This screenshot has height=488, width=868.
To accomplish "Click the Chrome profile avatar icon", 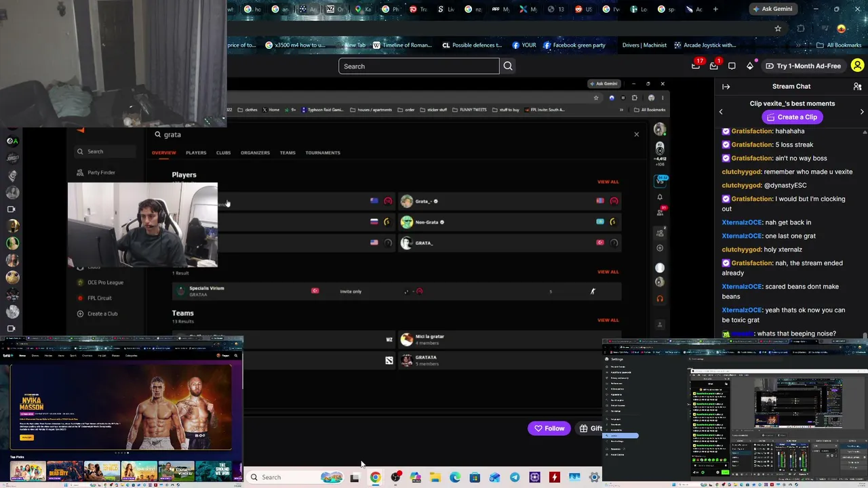I will click(842, 28).
